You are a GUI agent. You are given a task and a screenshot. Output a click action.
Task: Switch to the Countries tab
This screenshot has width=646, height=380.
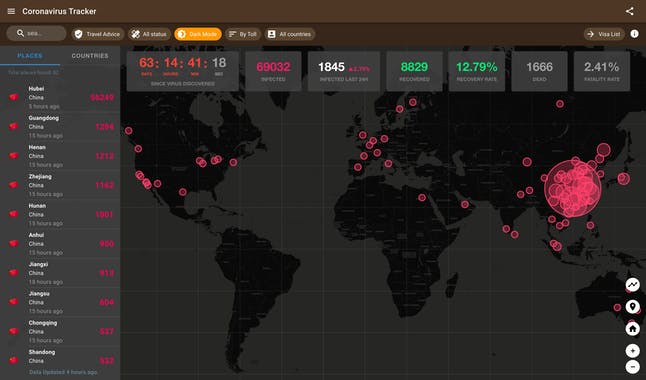pos(90,56)
